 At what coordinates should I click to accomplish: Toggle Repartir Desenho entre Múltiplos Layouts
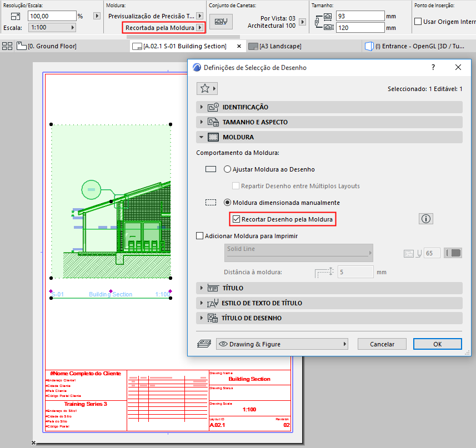point(236,185)
